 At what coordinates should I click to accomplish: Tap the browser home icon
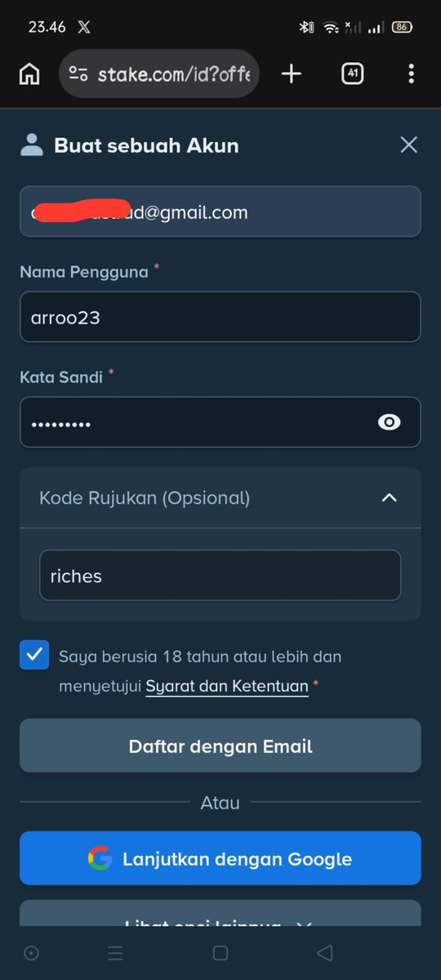click(29, 74)
